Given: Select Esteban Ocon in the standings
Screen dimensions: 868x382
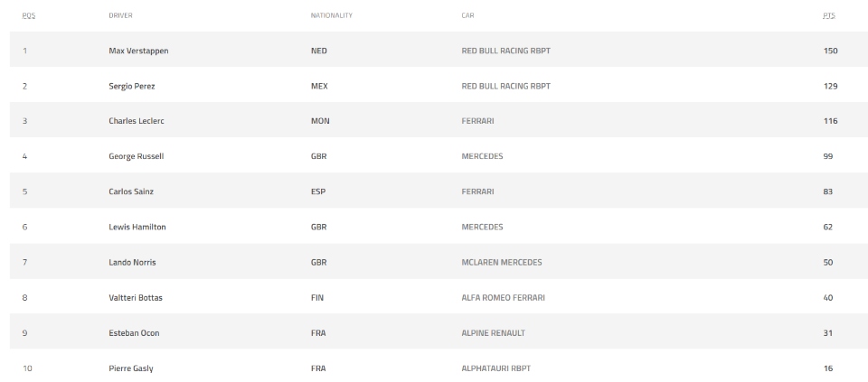Looking at the screenshot, I should (133, 332).
